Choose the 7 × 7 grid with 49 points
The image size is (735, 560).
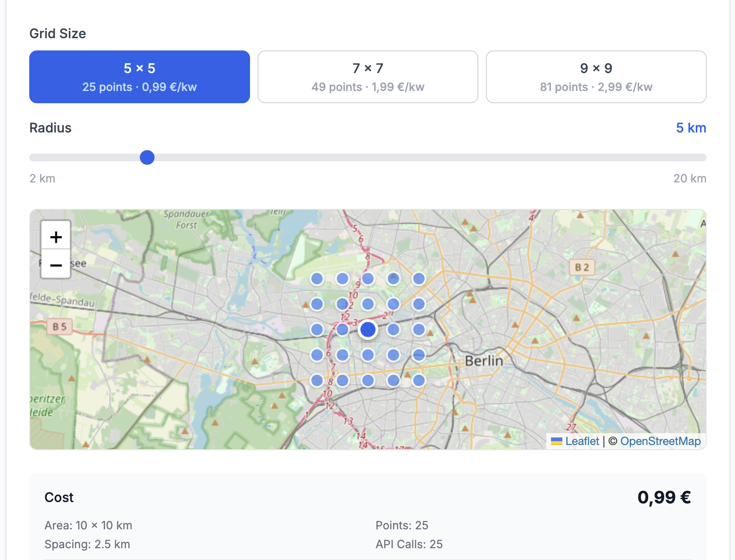[x=368, y=77]
